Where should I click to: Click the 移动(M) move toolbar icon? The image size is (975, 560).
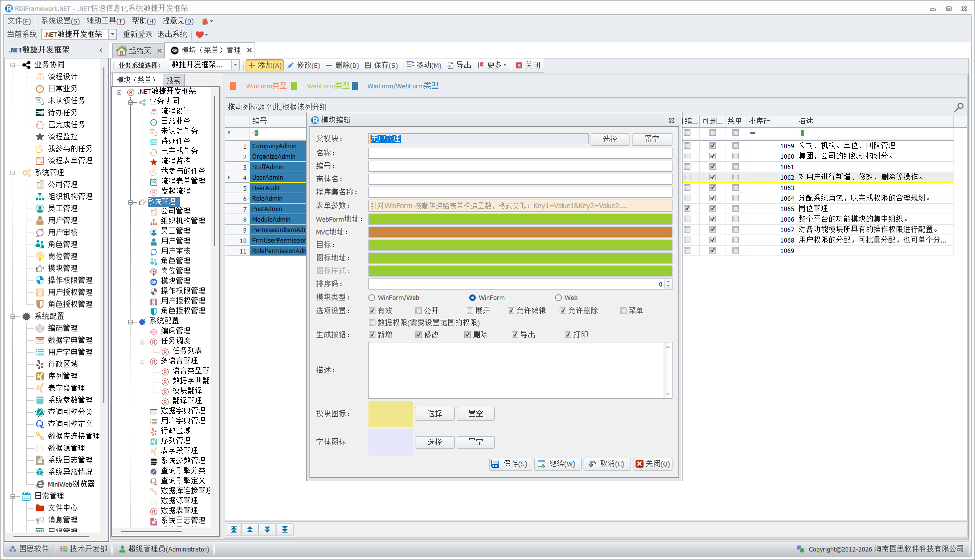[410, 65]
